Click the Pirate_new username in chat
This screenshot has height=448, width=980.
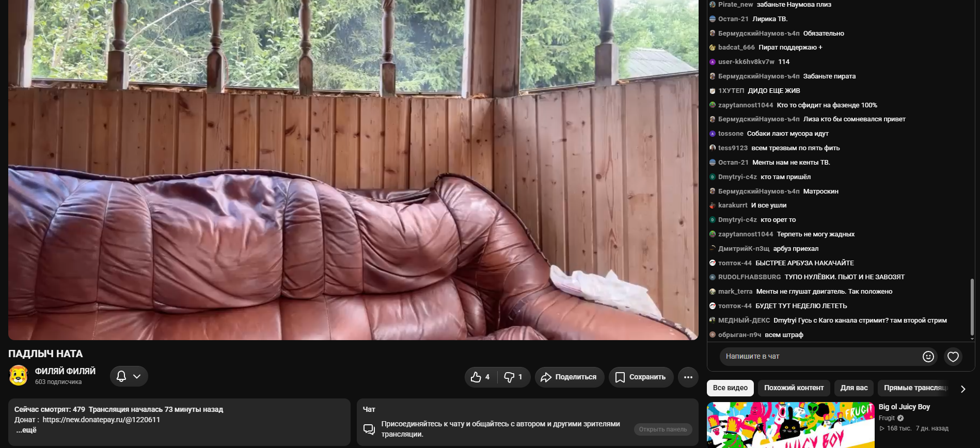pyautogui.click(x=735, y=5)
